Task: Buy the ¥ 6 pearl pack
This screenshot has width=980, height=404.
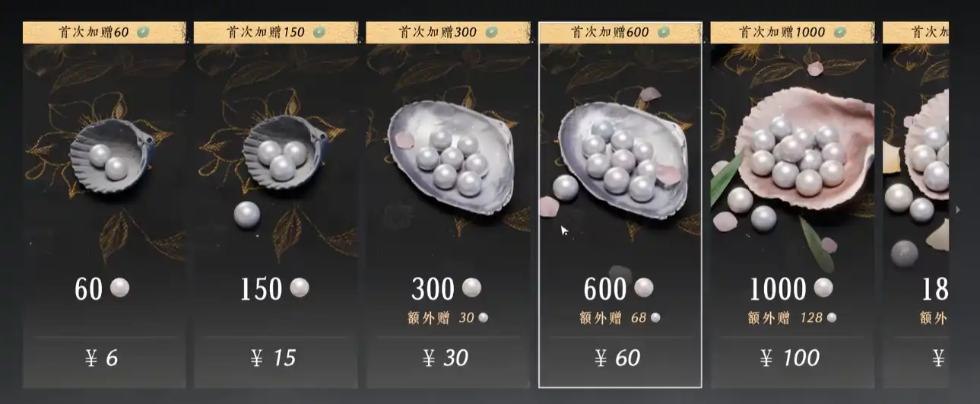Action: [x=103, y=358]
